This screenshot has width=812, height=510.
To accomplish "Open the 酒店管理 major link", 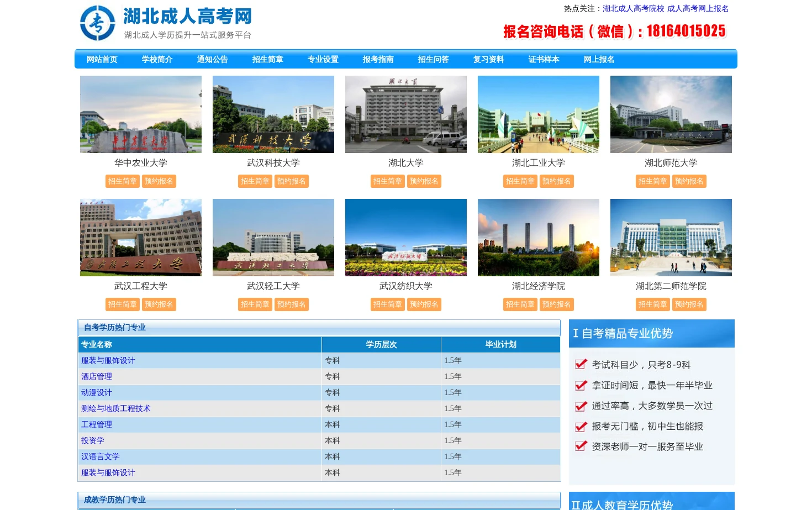I will click(97, 376).
